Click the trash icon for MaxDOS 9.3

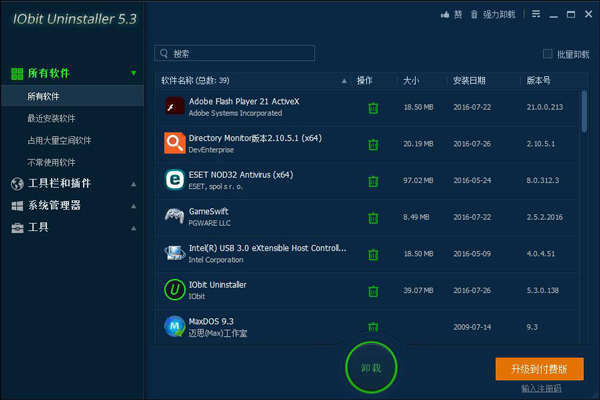pos(373,327)
